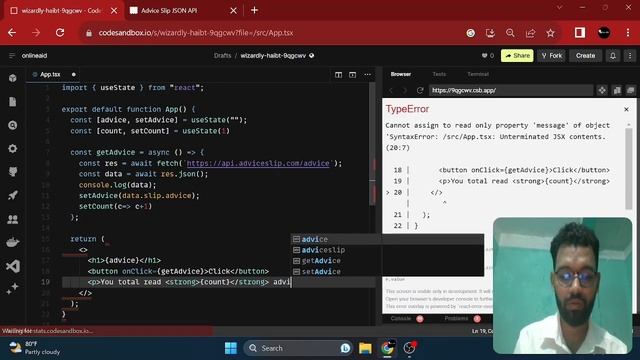Screen dimensions: 640x360
Task: Open the Chrome taskbar icon
Action: (387, 348)
